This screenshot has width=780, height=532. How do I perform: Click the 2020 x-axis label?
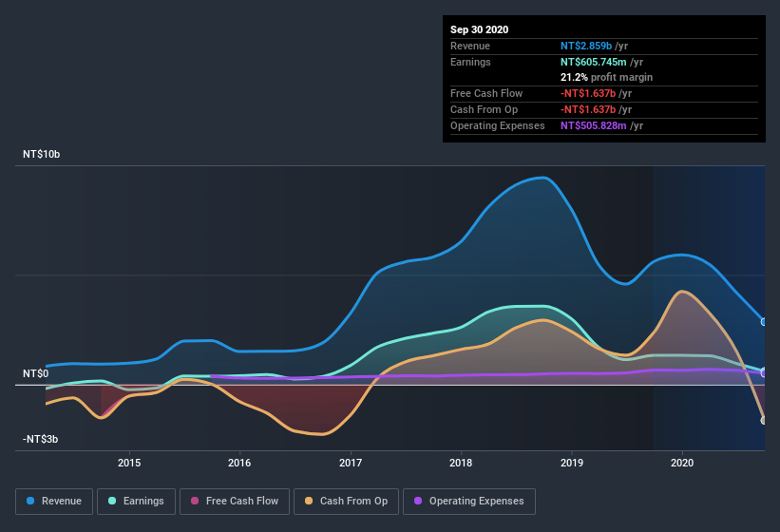[682, 463]
